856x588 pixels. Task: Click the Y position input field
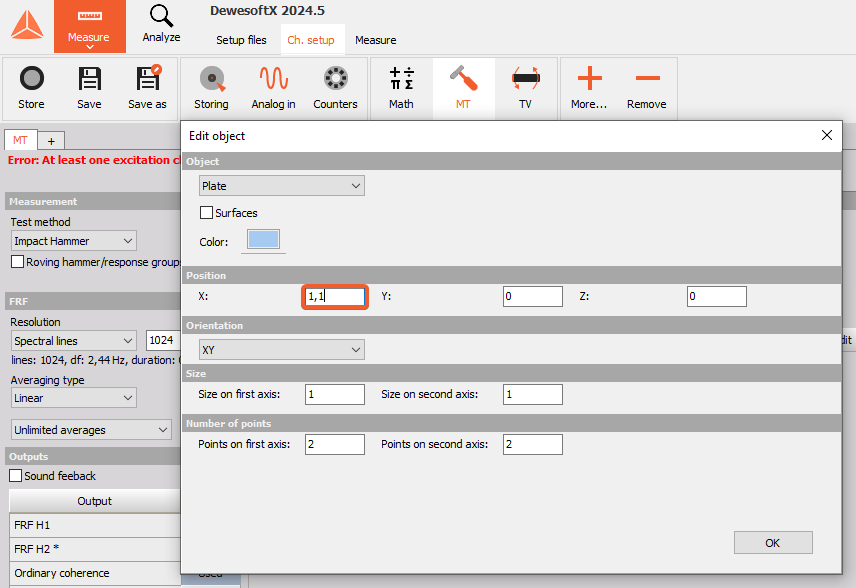(x=533, y=296)
